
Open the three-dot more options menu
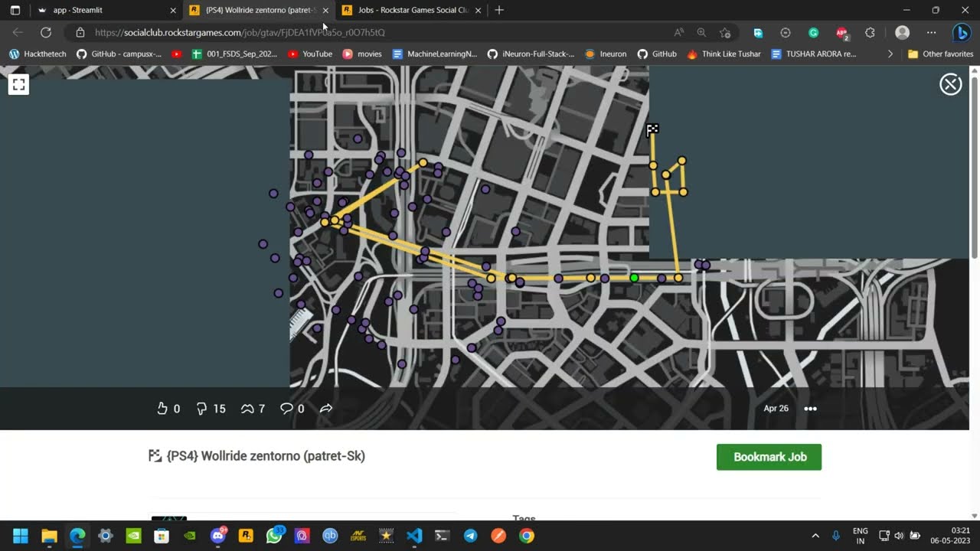[810, 409]
